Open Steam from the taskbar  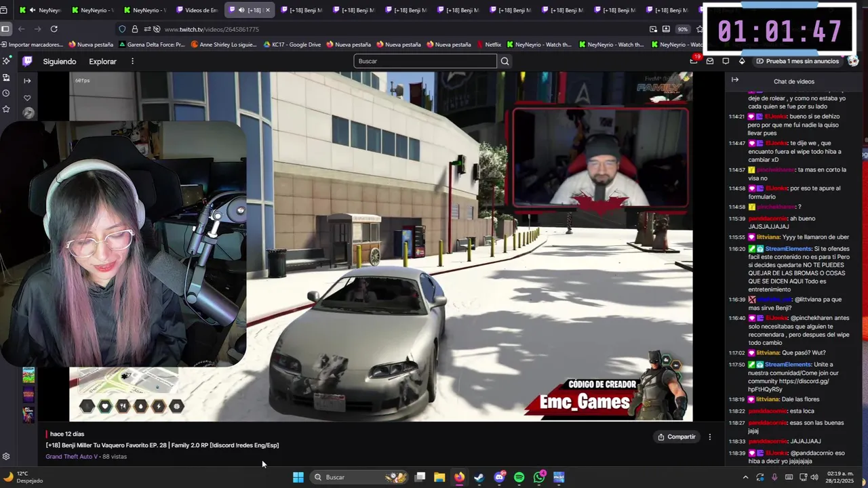[479, 477]
